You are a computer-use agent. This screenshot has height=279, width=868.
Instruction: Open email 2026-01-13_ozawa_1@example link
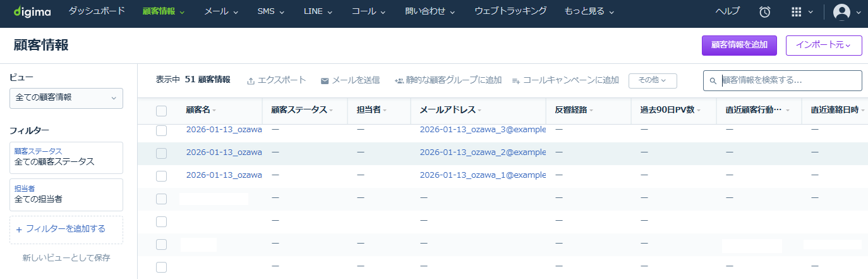coord(483,175)
